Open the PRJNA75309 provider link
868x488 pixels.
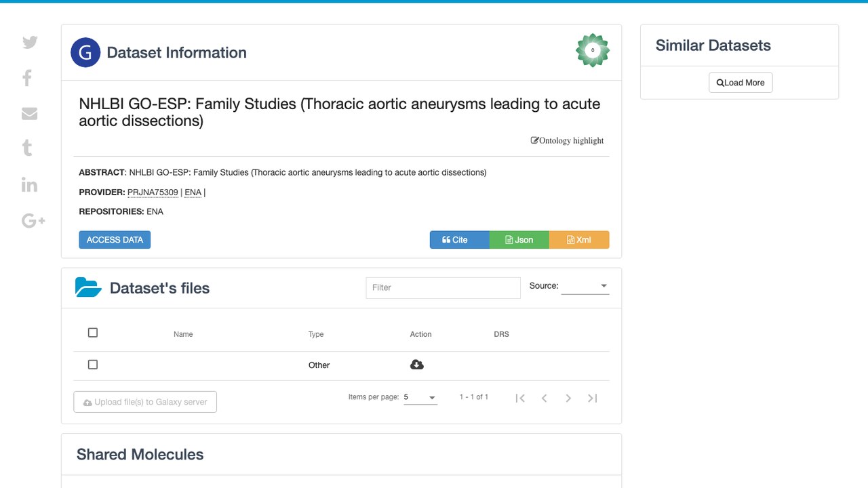click(153, 192)
